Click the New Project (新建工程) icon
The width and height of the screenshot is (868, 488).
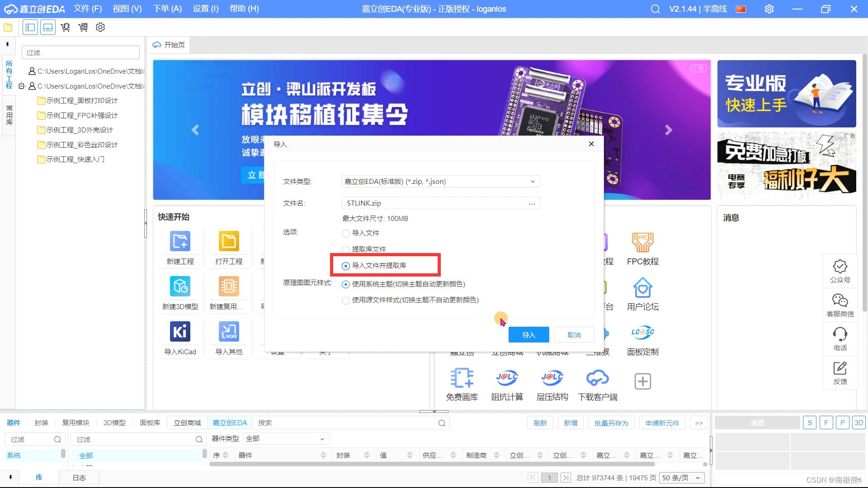(x=180, y=241)
